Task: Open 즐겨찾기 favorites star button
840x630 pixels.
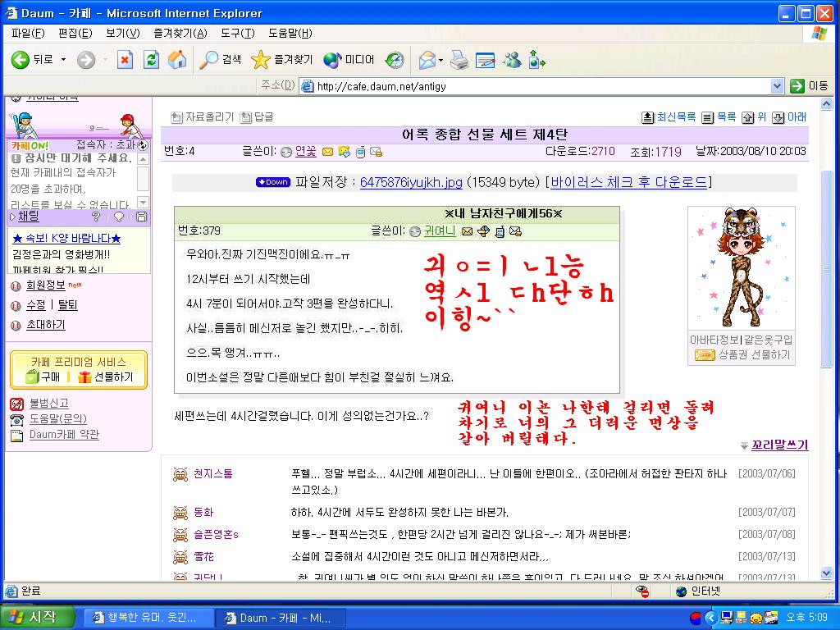Action: (282, 60)
